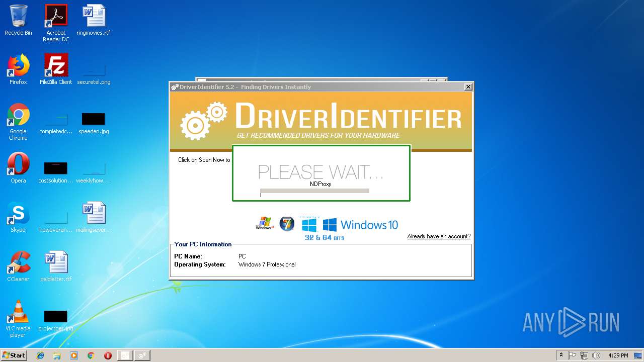Open Internet Explorer from taskbar

pyautogui.click(x=40, y=355)
